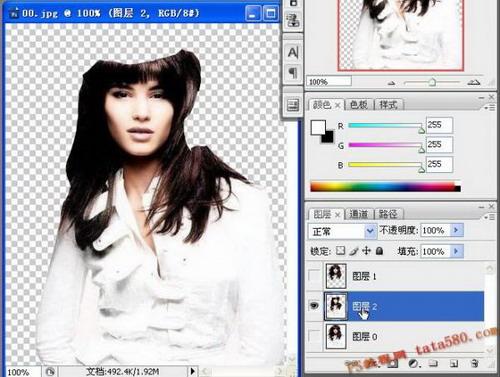Image resolution: width=500 pixels, height=377 pixels.
Task: Click the Character panel icon in dock
Action: [293, 53]
